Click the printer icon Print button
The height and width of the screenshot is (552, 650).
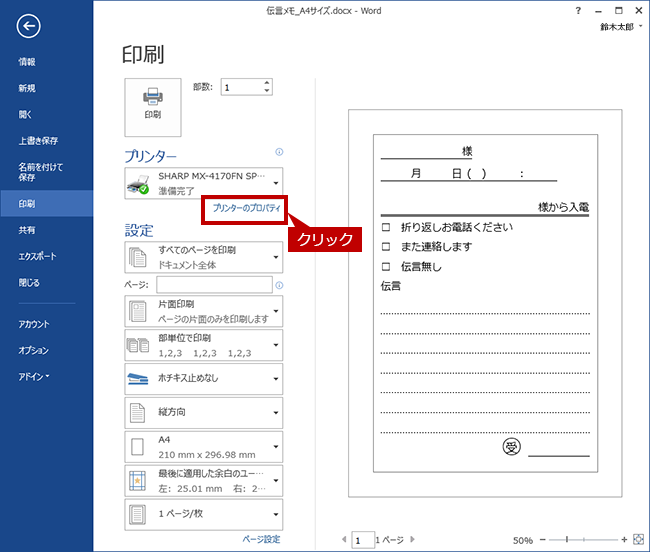click(153, 107)
